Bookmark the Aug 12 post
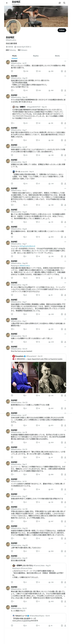This screenshot has height=644, width=72. coord(62,90)
